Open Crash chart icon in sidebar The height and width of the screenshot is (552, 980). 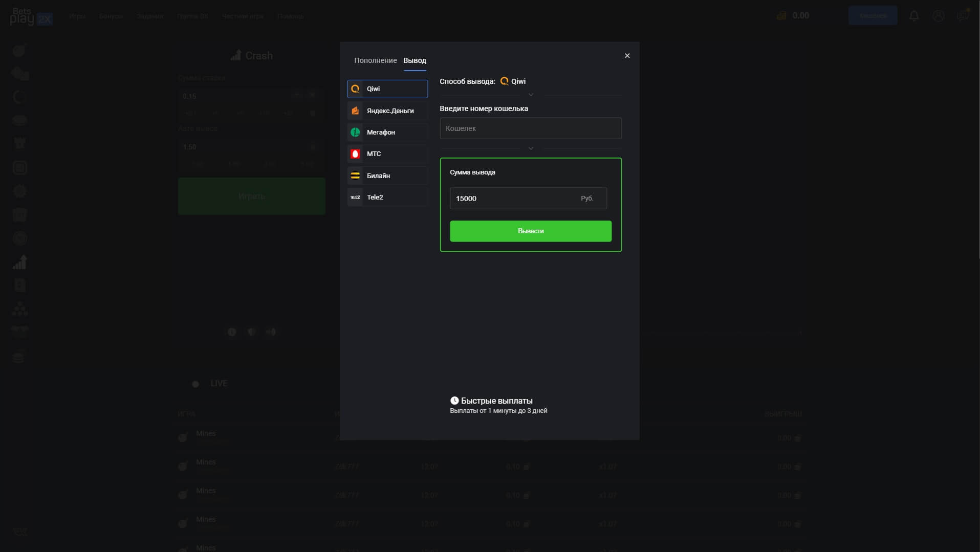(19, 262)
